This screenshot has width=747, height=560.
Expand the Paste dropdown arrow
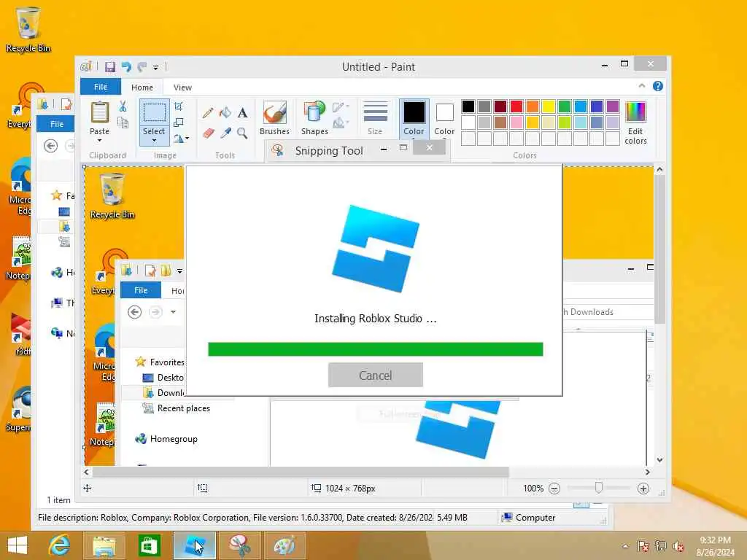(99, 141)
